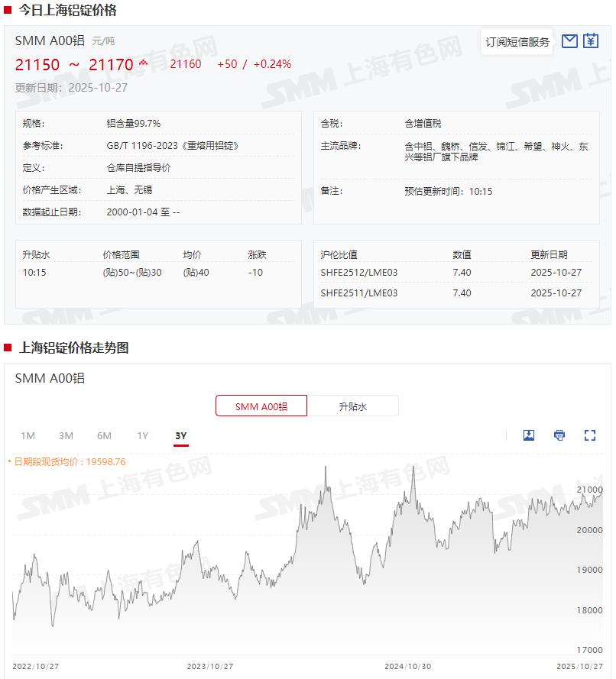Click 日期段现货均价: 19598.76 label
Screen dimensions: 616x679
70,461
